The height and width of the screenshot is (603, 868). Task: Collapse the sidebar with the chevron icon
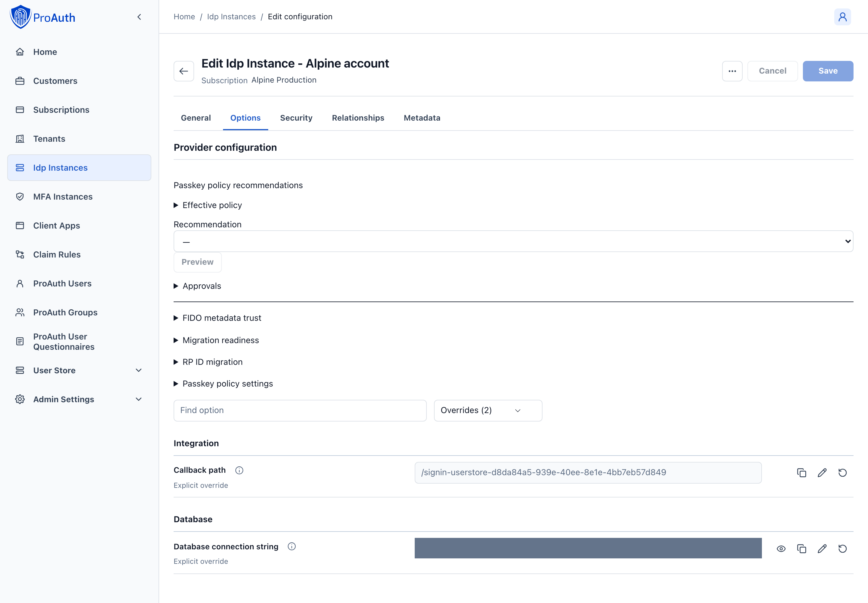[x=139, y=17]
